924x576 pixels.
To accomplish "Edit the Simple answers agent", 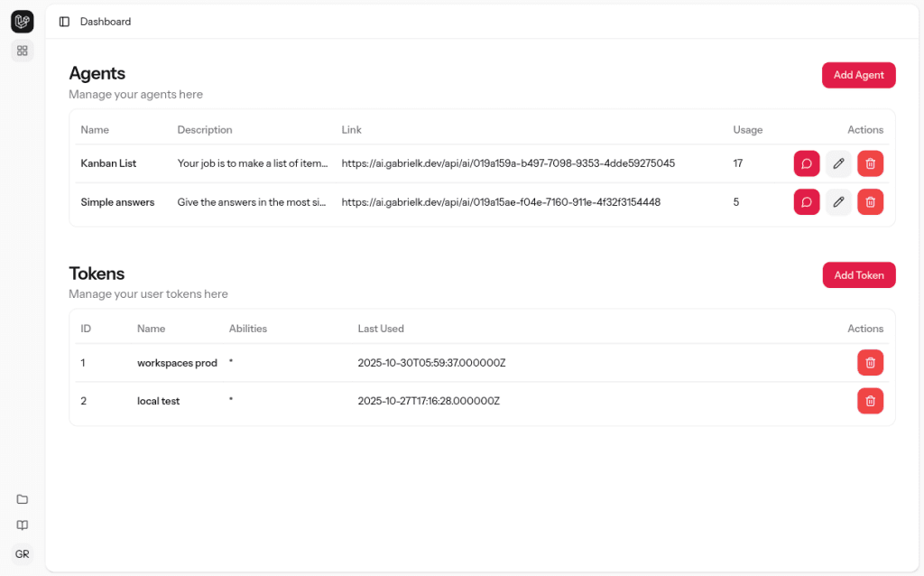I will (x=838, y=202).
